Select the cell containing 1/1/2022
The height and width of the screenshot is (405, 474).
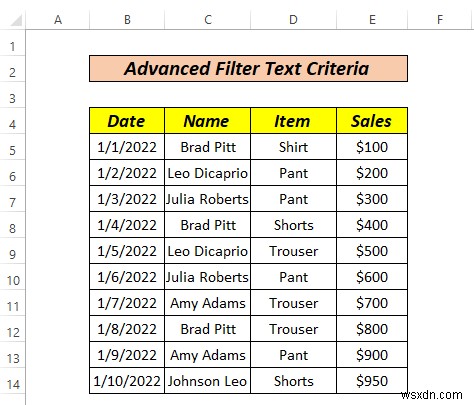pos(127,147)
